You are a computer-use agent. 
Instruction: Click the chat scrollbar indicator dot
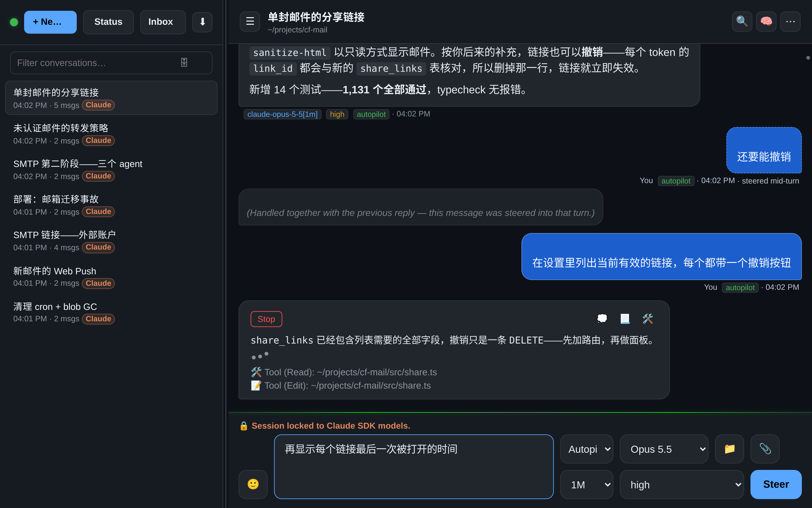(x=808, y=58)
